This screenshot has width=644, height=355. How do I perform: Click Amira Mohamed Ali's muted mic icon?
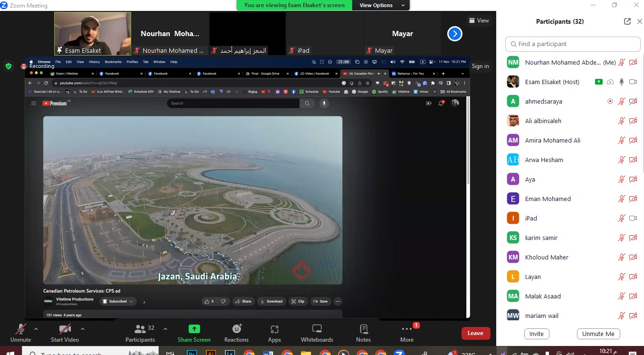tap(621, 140)
